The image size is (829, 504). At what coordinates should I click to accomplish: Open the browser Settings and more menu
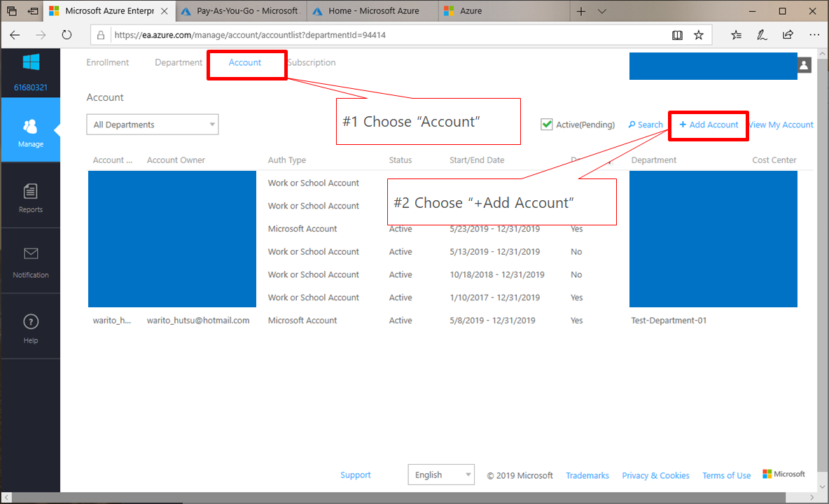(x=814, y=35)
